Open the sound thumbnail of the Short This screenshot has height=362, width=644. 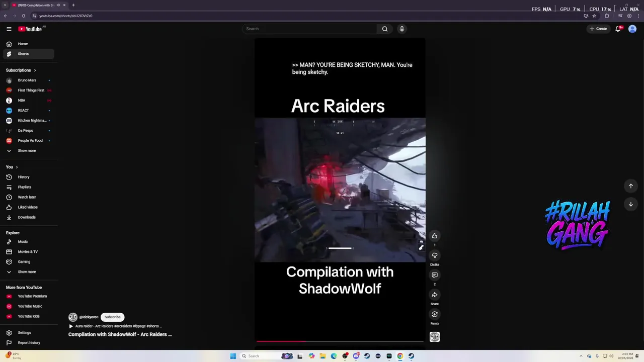[x=435, y=337]
